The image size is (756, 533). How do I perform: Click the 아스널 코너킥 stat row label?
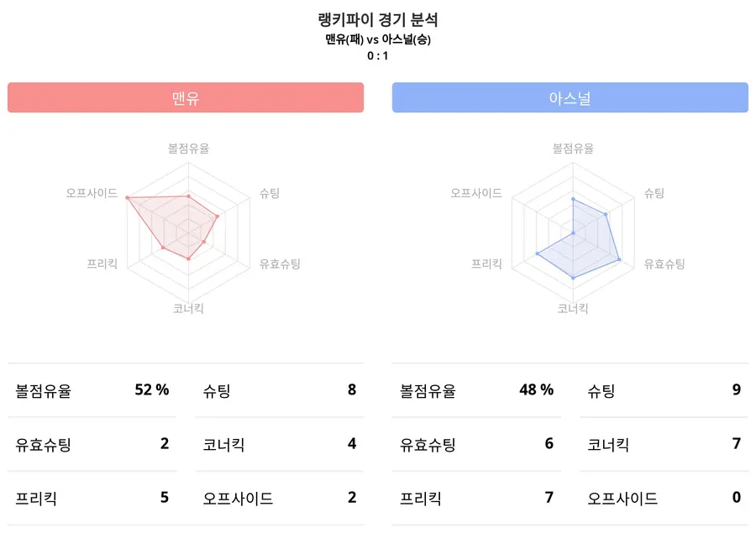click(608, 444)
